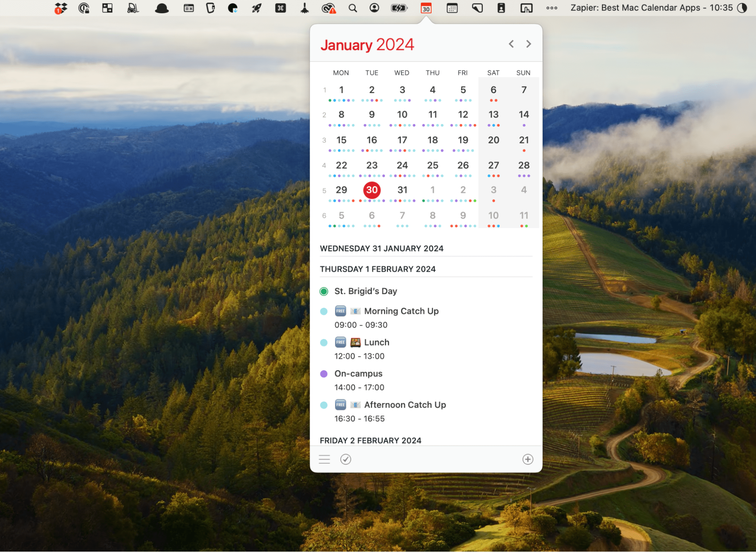The height and width of the screenshot is (552, 756).
Task: Go to previous month arrow
Action: click(x=511, y=44)
